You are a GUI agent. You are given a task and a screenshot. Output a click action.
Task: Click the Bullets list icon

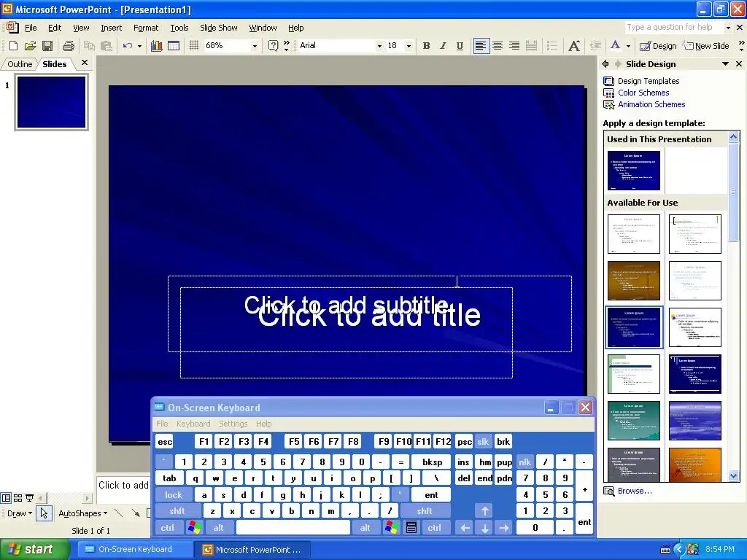pos(552,46)
